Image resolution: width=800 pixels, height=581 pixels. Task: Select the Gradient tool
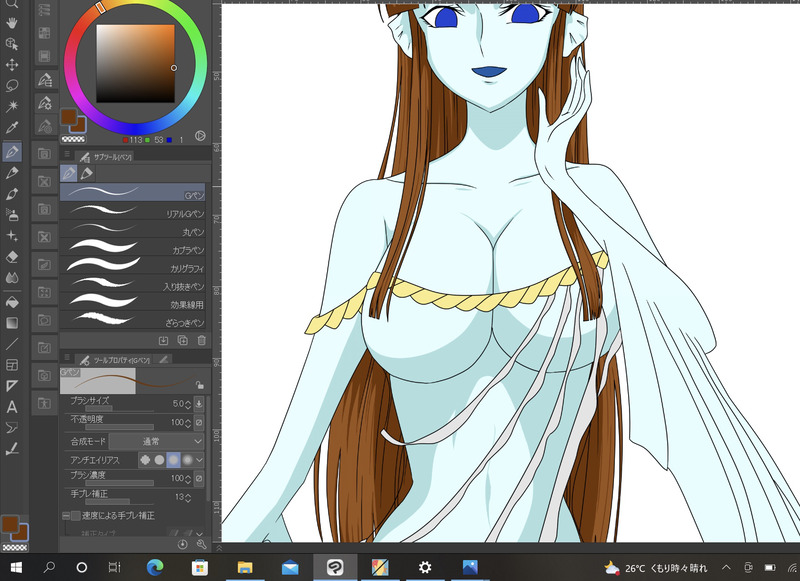pos(12,323)
